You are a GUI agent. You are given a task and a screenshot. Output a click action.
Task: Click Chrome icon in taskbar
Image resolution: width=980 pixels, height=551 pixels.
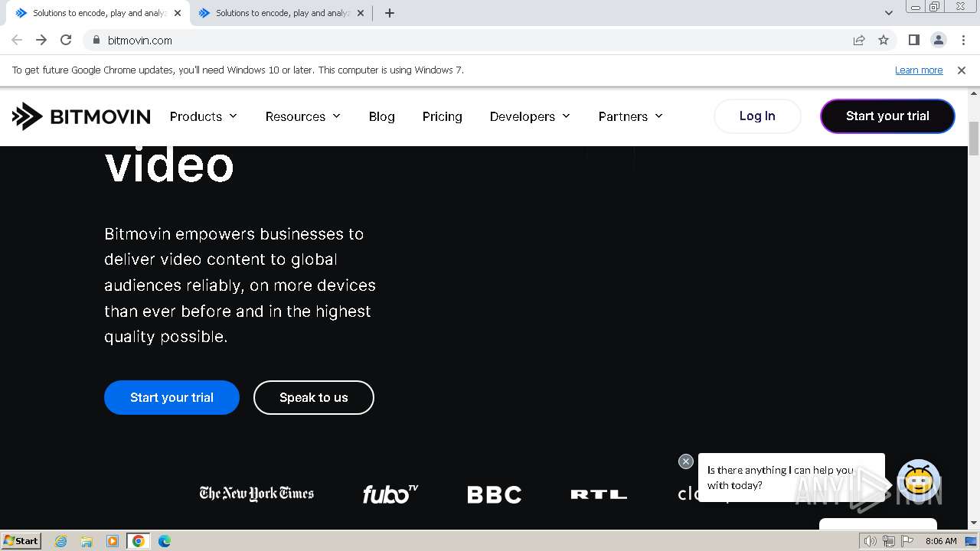tap(139, 541)
